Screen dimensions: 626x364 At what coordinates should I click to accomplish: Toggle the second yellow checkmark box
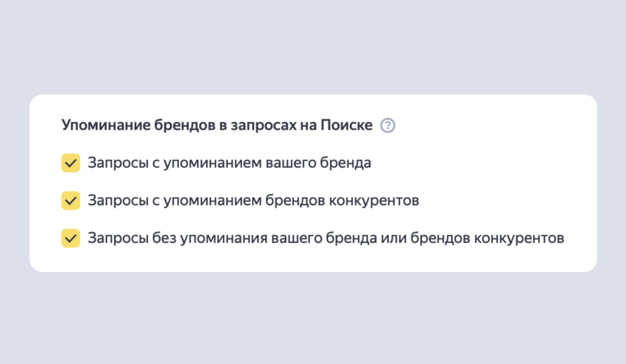click(x=71, y=201)
